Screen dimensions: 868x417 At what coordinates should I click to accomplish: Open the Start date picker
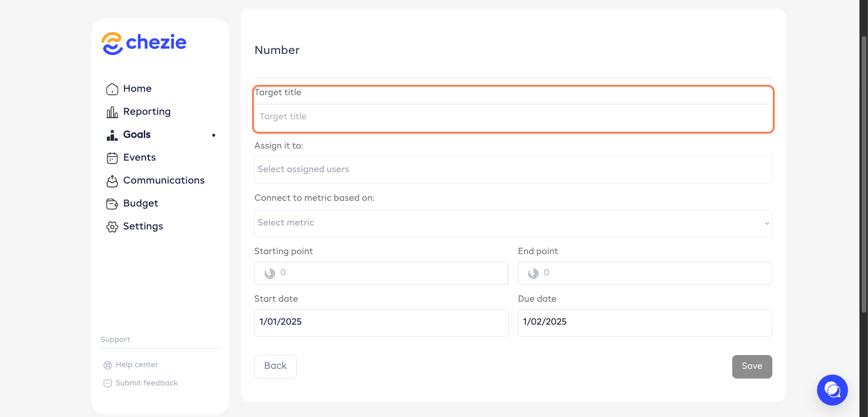click(x=381, y=322)
